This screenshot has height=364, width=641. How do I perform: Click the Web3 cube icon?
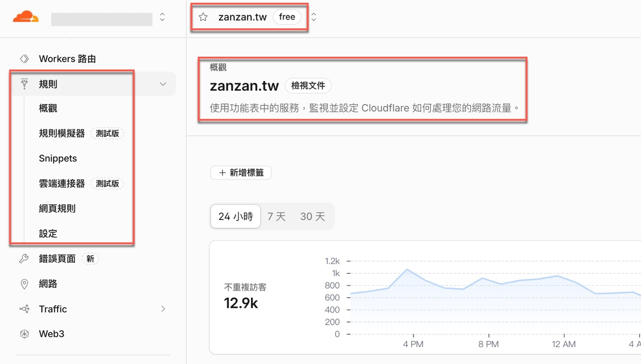pos(24,334)
